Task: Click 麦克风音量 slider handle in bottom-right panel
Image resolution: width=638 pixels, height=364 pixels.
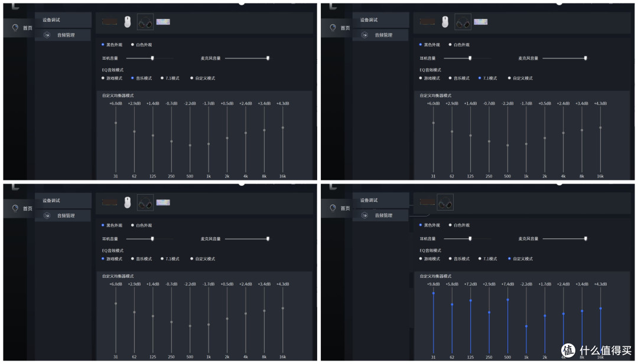Action: (x=585, y=238)
